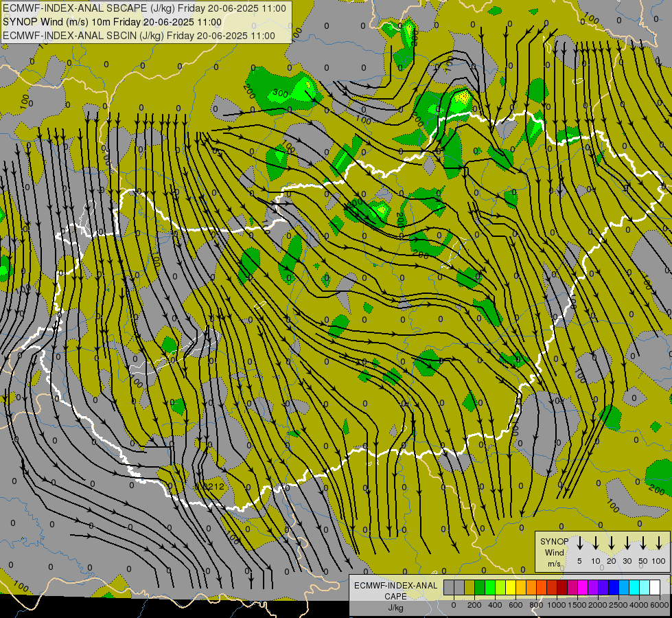Select the dark green CAPE legend swatch

coord(480,587)
